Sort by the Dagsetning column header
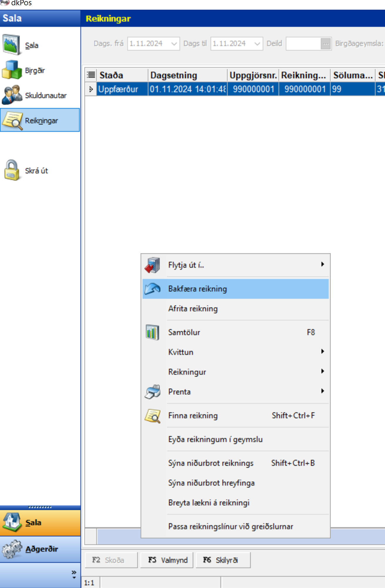 pos(187,75)
